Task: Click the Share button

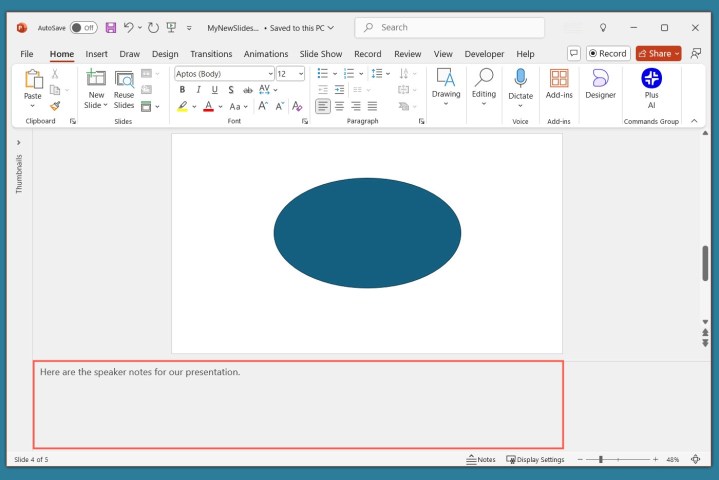Action: click(657, 54)
